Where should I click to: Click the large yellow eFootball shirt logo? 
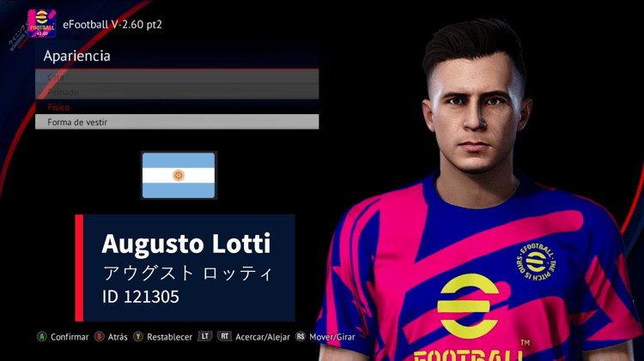pyautogui.click(x=468, y=306)
